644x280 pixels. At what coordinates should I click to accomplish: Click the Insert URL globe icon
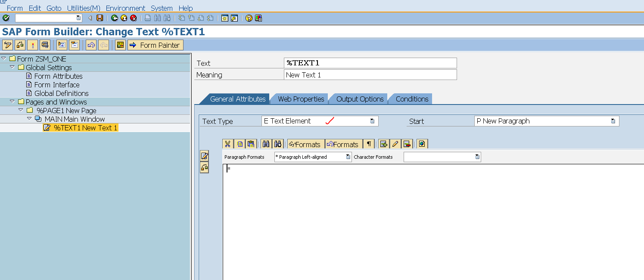[422, 144]
